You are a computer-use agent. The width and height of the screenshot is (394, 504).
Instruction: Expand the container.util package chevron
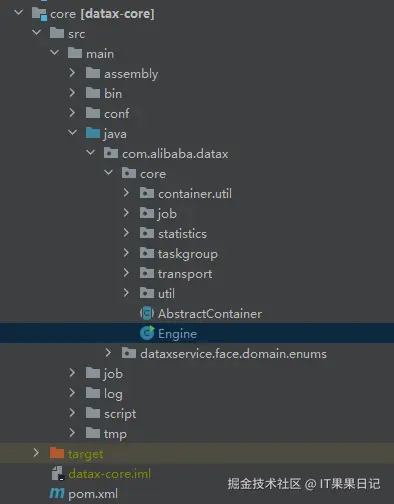click(x=126, y=193)
